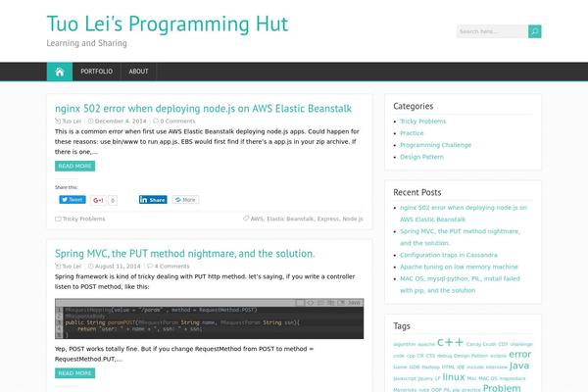Screen dimensions: 588x392
Task: Click the Design Pattern tag in tag cloud
Action: 470,356
